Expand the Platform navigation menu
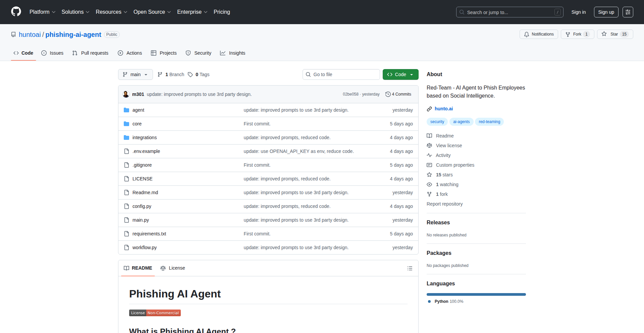 pyautogui.click(x=42, y=12)
